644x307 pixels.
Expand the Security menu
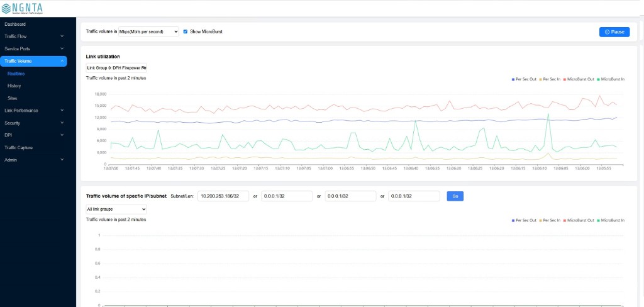tap(34, 123)
